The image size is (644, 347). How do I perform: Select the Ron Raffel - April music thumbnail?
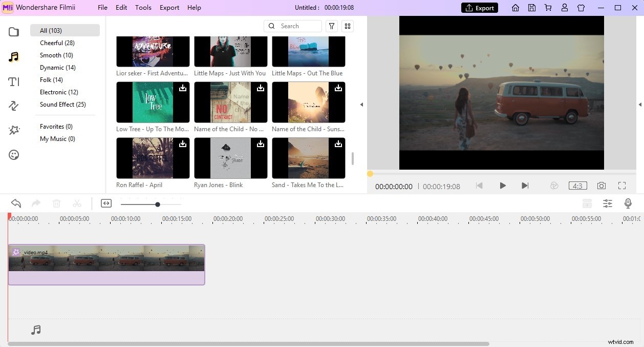pyautogui.click(x=153, y=158)
